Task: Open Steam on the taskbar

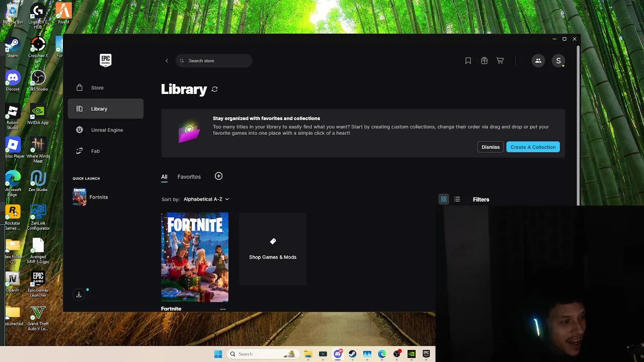Action: (352, 354)
